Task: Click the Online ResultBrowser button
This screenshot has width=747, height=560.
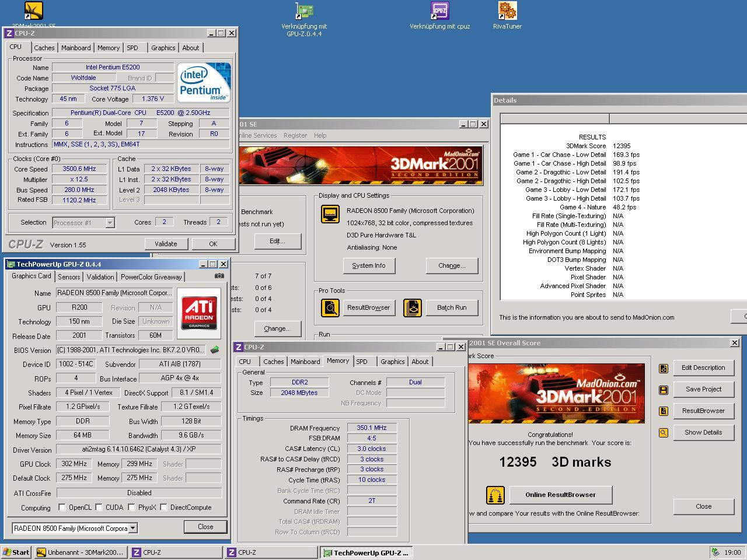Action: (x=560, y=495)
